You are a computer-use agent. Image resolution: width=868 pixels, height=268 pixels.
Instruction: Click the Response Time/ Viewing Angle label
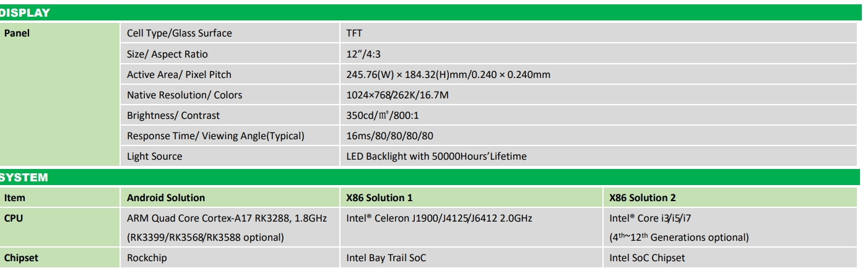(x=215, y=136)
